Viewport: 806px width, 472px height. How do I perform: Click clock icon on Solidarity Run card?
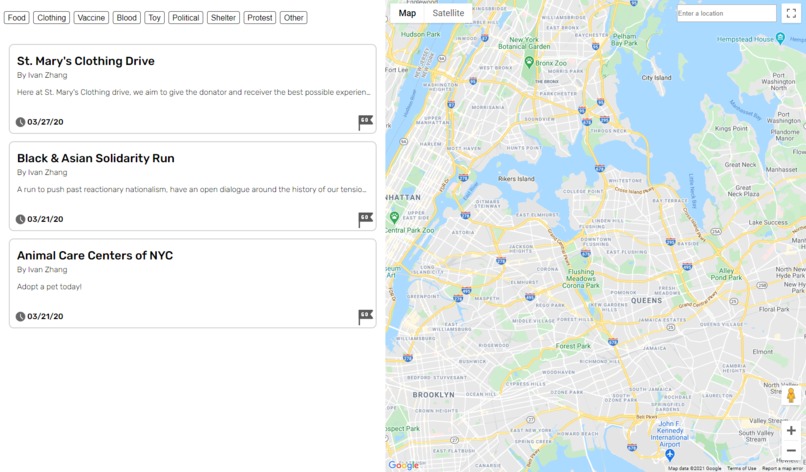click(20, 219)
